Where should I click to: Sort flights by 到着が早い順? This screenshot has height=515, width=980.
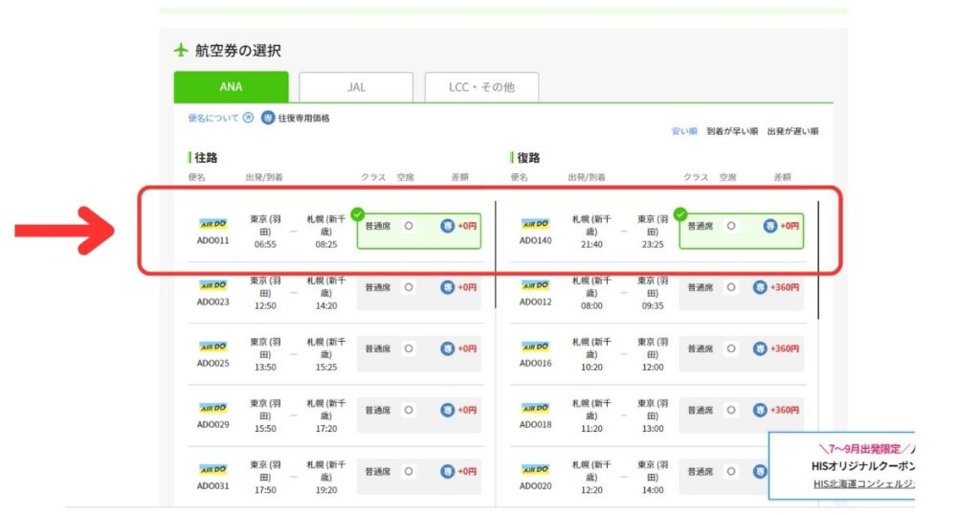732,131
